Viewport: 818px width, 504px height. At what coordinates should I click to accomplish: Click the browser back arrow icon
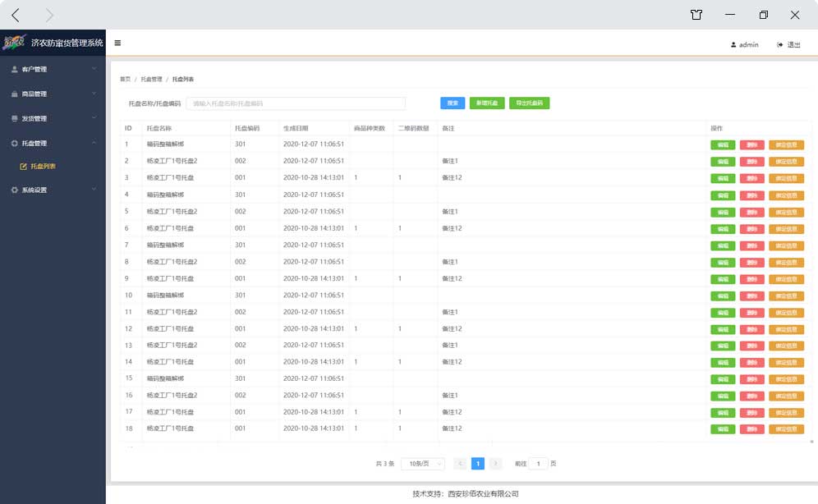point(16,15)
